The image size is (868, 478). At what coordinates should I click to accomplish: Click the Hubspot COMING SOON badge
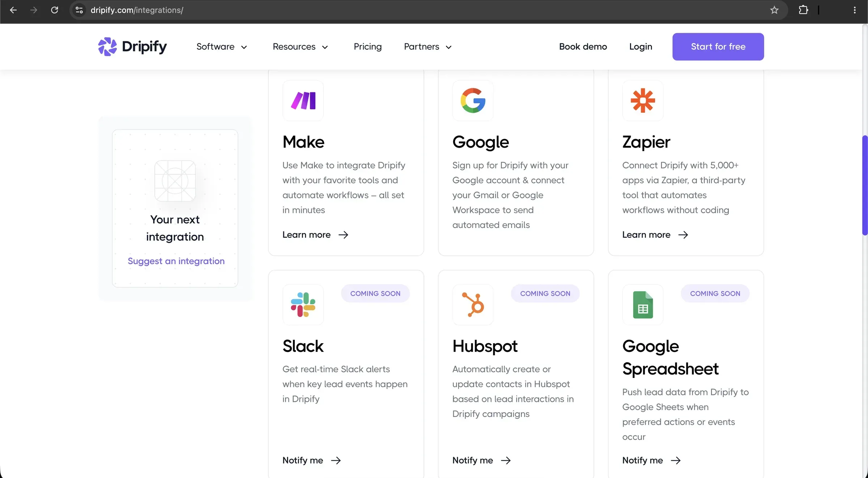(x=545, y=293)
